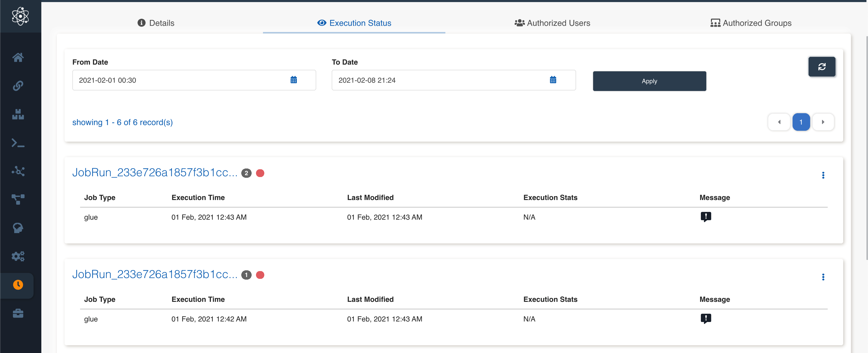Open the options menu for the second JobRun
The height and width of the screenshot is (353, 868).
[823, 277]
